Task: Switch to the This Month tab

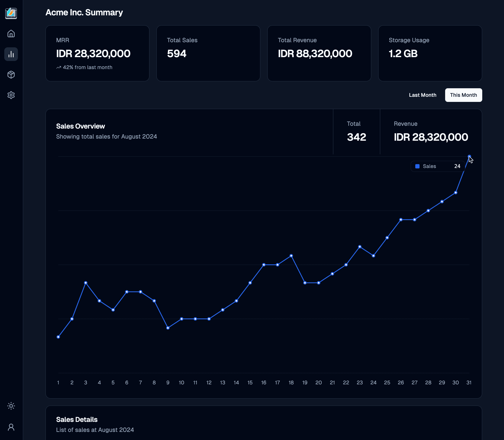Action: pos(463,95)
